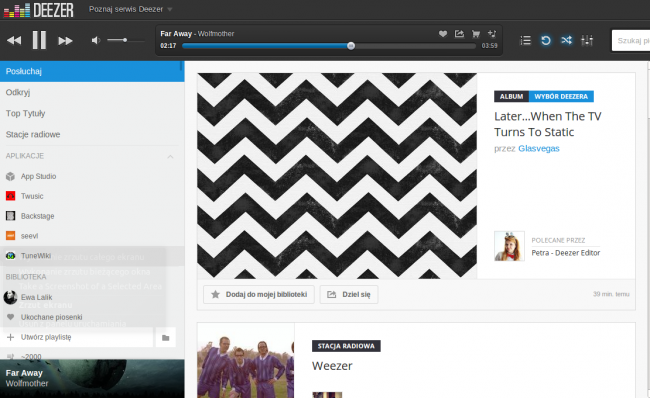Open the Glasvegas album cover
The height and width of the screenshot is (398, 650).
coord(337,176)
